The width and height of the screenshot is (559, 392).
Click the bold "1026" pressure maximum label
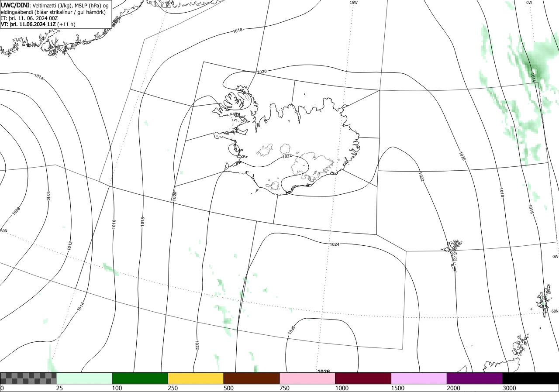[324, 371]
